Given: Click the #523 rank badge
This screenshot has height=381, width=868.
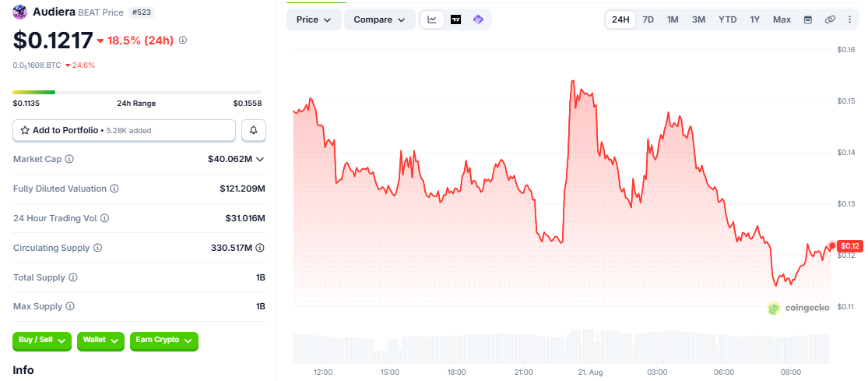Looking at the screenshot, I should click(x=142, y=12).
